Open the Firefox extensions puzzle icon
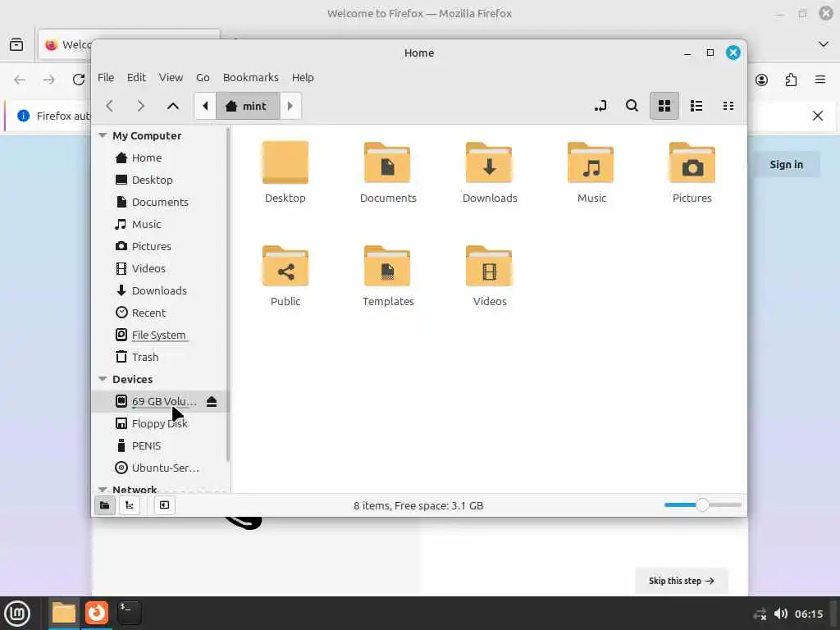 pos(792,80)
